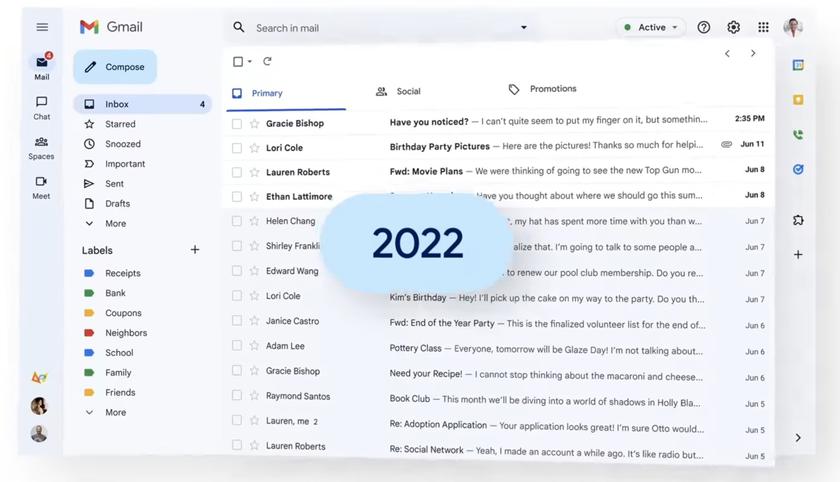The image size is (840, 482).
Task: Open the Support help icon
Action: coord(704,27)
